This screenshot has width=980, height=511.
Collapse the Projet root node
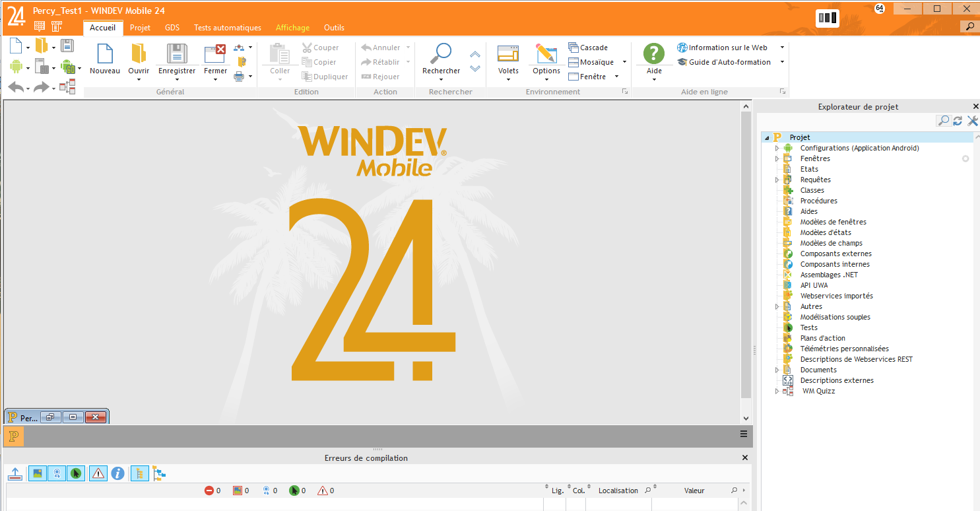pyautogui.click(x=767, y=137)
